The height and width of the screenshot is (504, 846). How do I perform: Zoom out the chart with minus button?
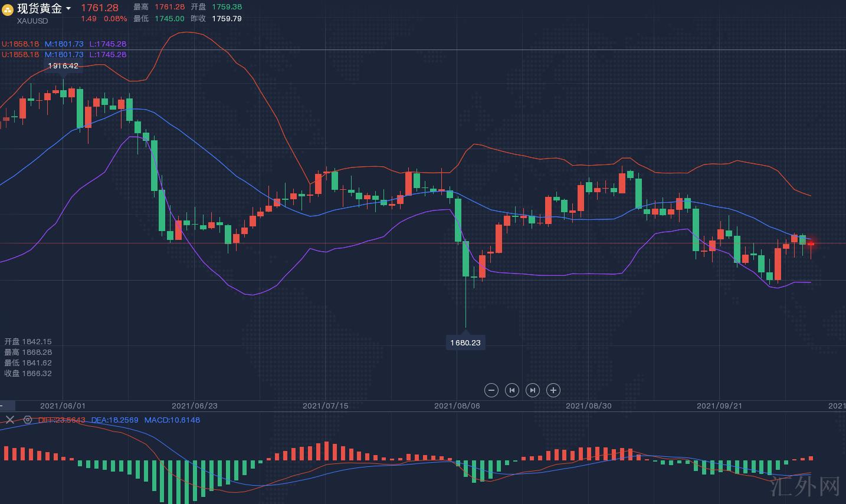(491, 390)
